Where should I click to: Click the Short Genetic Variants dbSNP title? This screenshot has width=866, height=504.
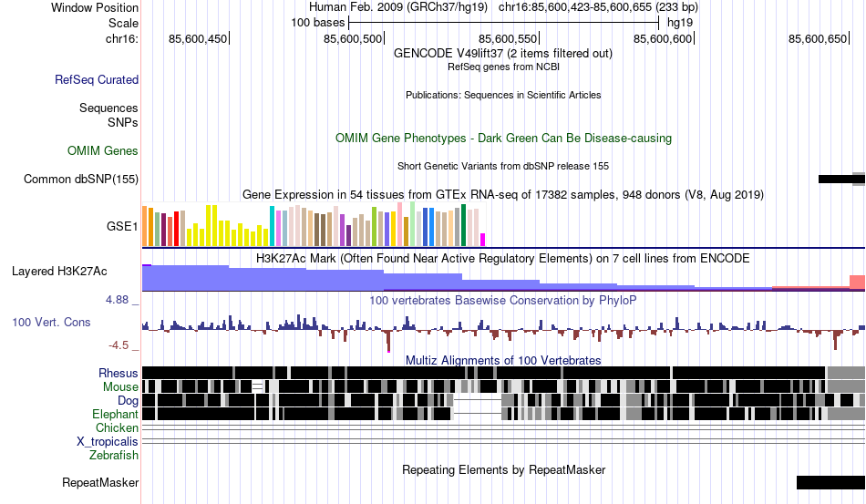pos(503,166)
